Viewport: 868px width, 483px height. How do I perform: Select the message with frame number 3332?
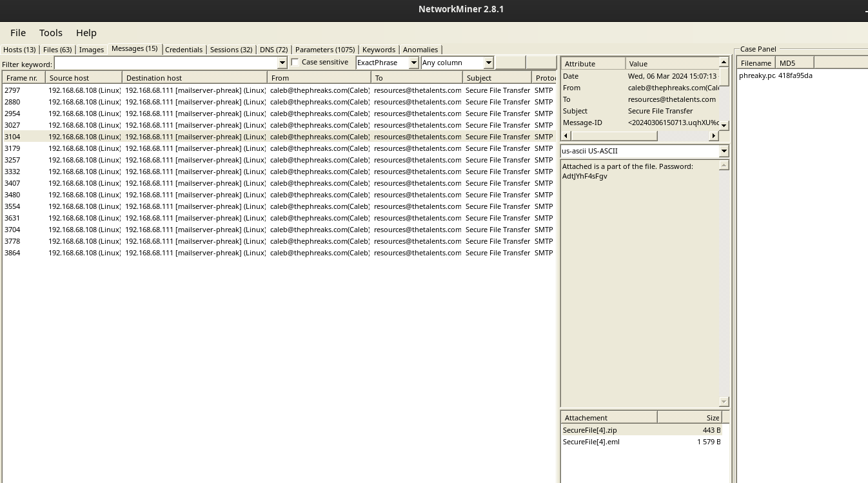(279, 172)
